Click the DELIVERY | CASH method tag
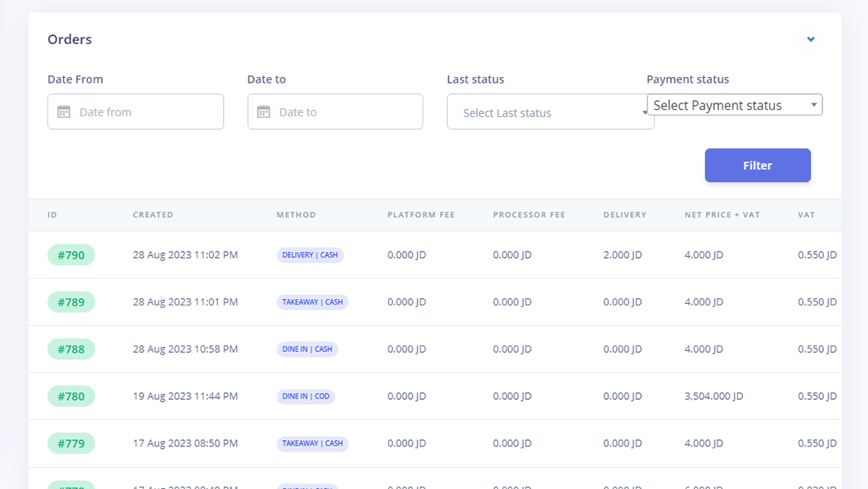This screenshot has width=868, height=489. click(x=310, y=255)
